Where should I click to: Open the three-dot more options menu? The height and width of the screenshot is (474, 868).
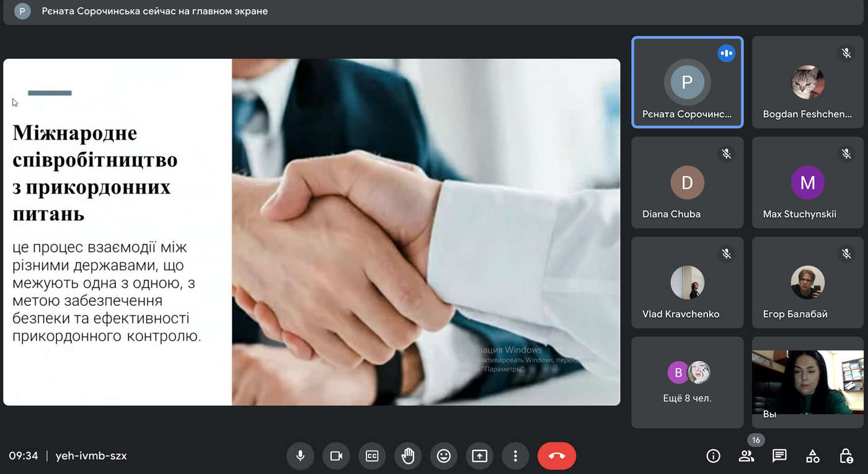click(515, 456)
